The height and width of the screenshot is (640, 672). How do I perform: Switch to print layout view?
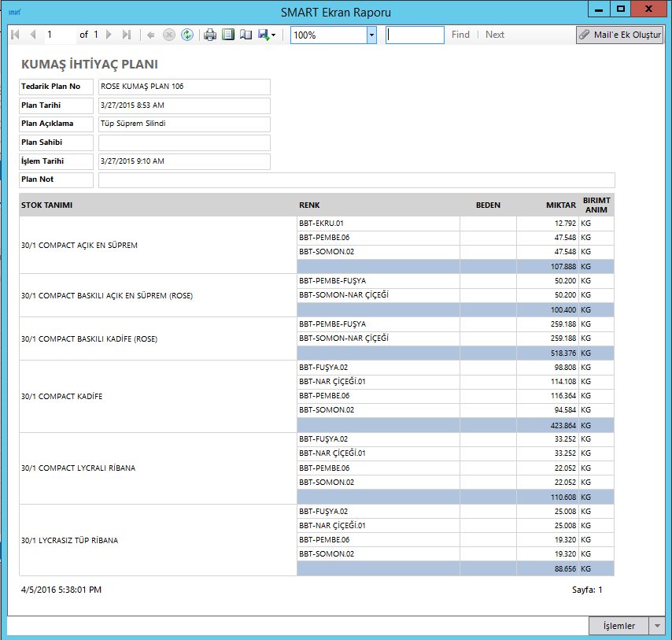tap(228, 35)
